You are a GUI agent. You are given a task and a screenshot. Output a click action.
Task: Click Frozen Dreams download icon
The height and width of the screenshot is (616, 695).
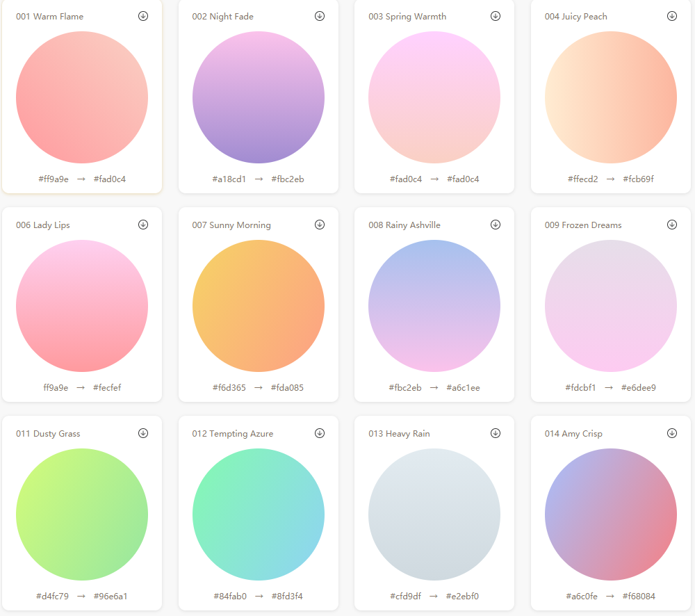pyautogui.click(x=672, y=225)
